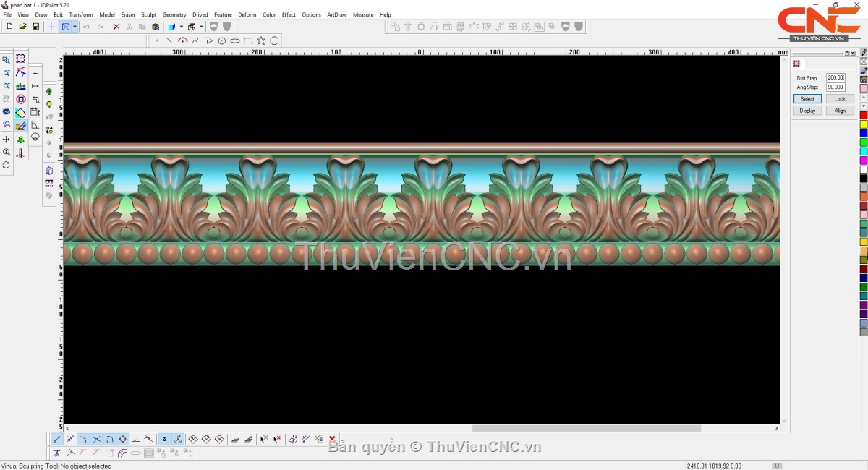
Task: Click the Save file icon
Action: 35,27
